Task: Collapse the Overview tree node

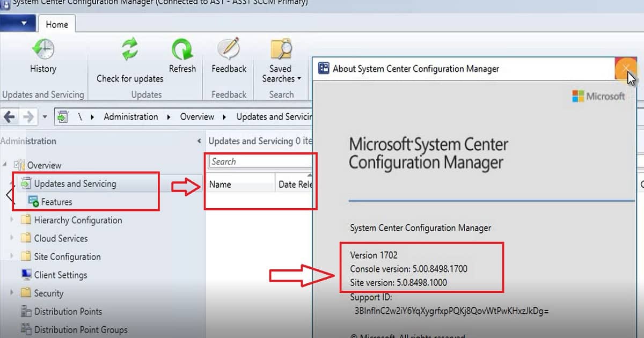Action: pos(5,165)
